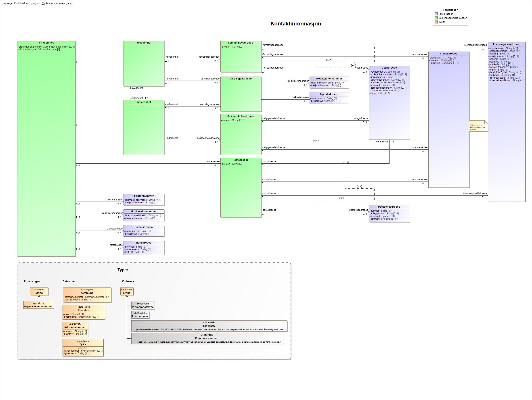The width and height of the screenshot is (532, 400).
Task: Select the Vegadresse class header
Action: click(389, 68)
